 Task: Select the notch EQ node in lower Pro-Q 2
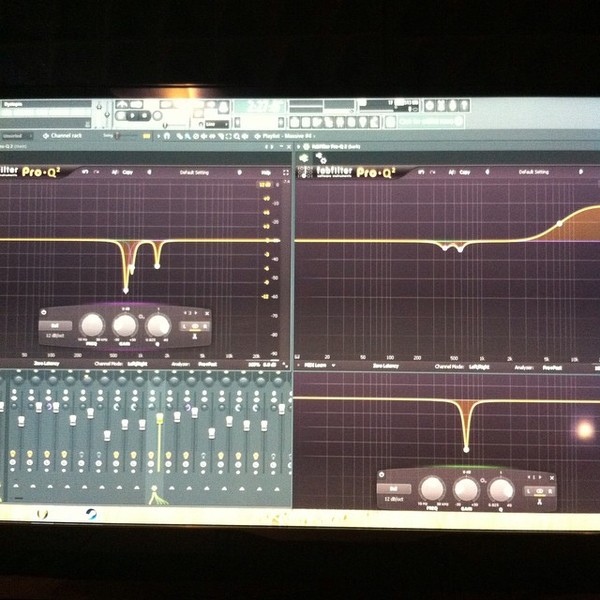pyautogui.click(x=466, y=450)
